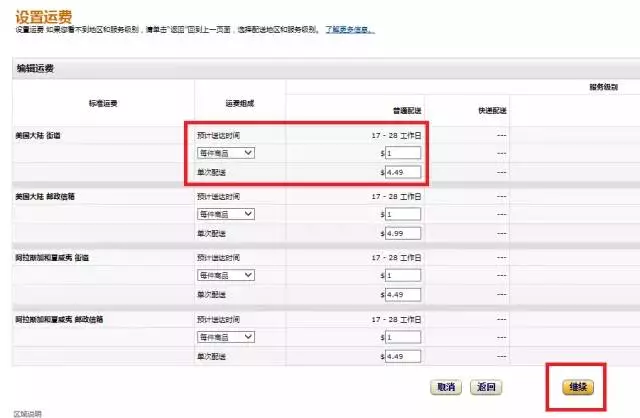Click 17 - 28 工作日 for 阿拉斯加和夏威夷 街道
Image resolution: width=640 pixels, height=418 pixels.
coord(396,258)
